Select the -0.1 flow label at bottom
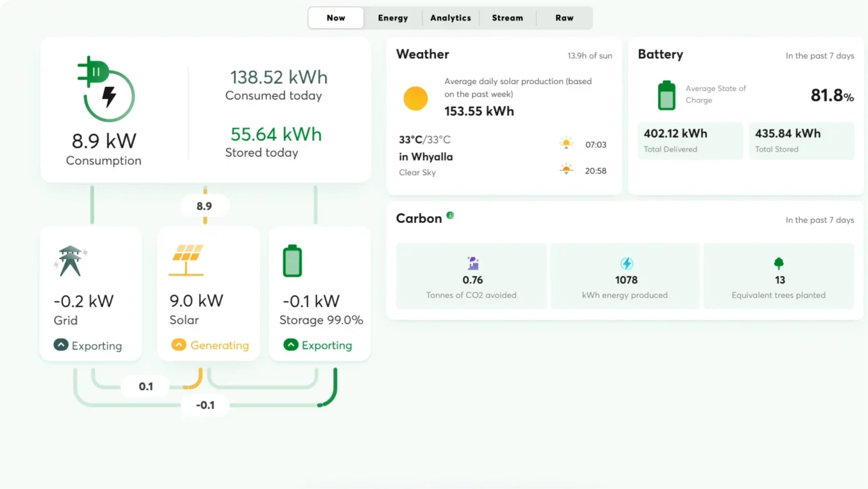The image size is (868, 489). [x=205, y=405]
